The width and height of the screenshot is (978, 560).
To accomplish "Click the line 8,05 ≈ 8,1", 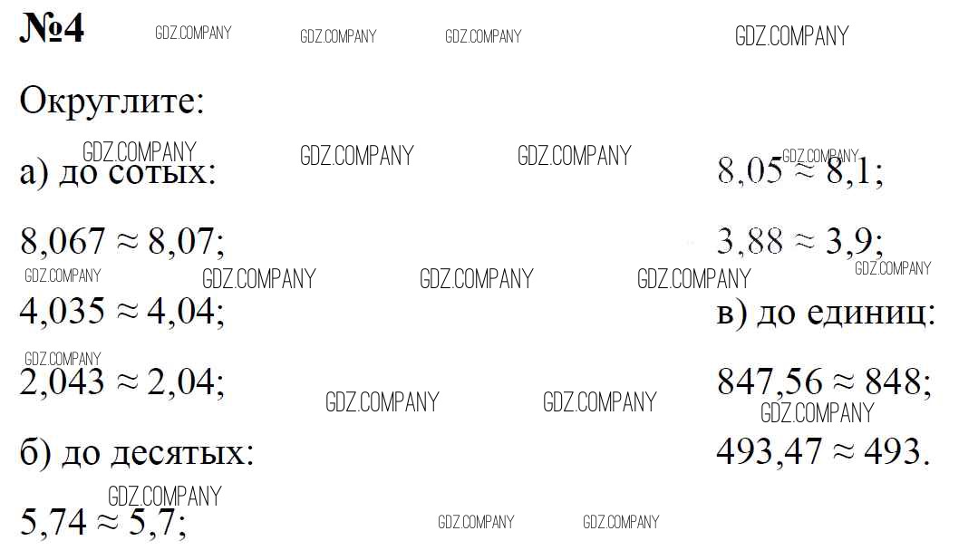I will coord(800,170).
